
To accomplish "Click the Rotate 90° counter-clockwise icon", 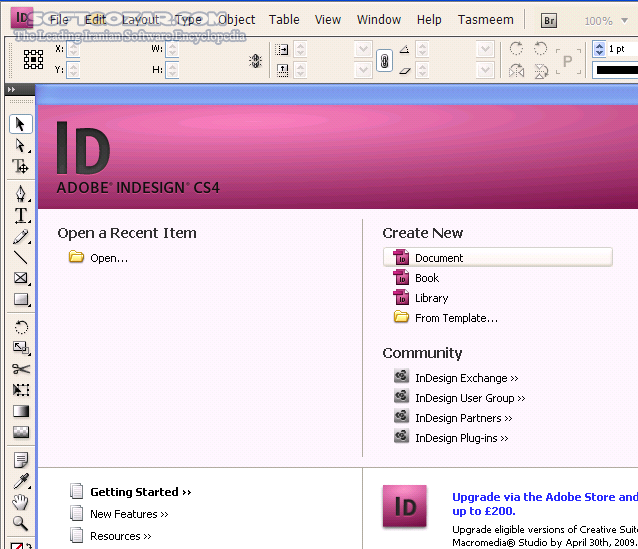I will [x=540, y=48].
